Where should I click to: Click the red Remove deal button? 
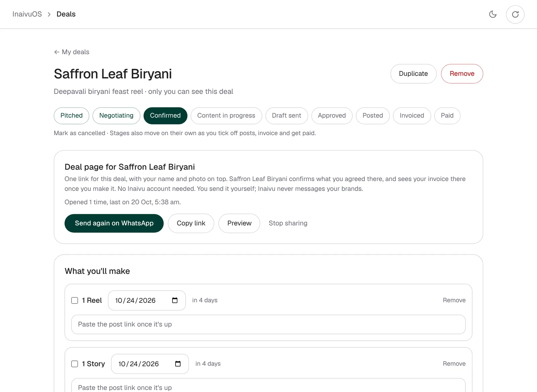coord(462,74)
